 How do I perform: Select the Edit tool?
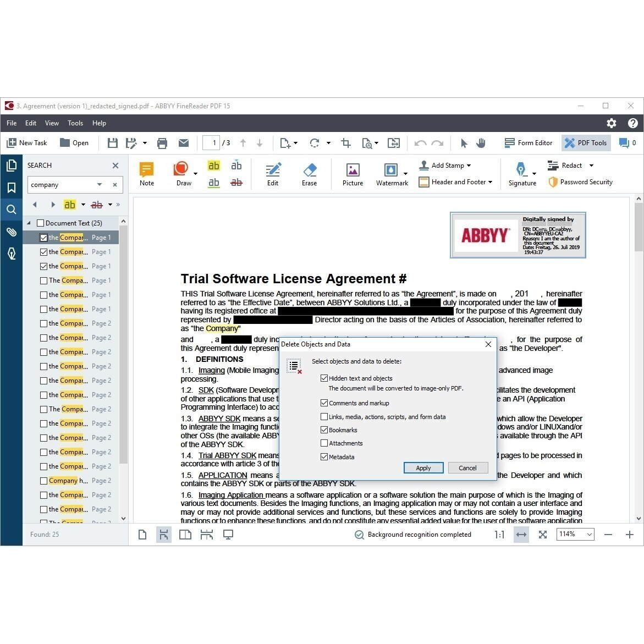[273, 174]
